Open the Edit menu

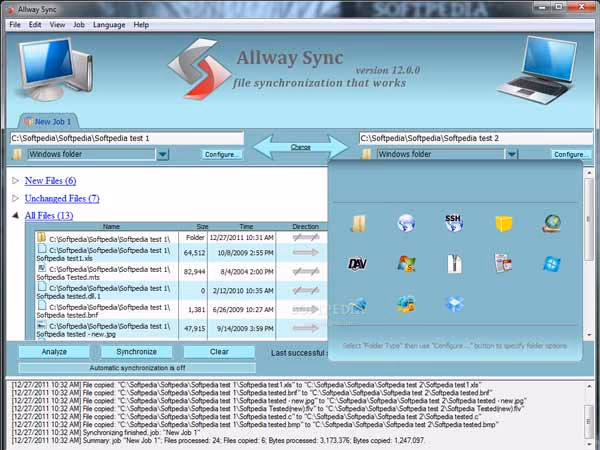[35, 25]
